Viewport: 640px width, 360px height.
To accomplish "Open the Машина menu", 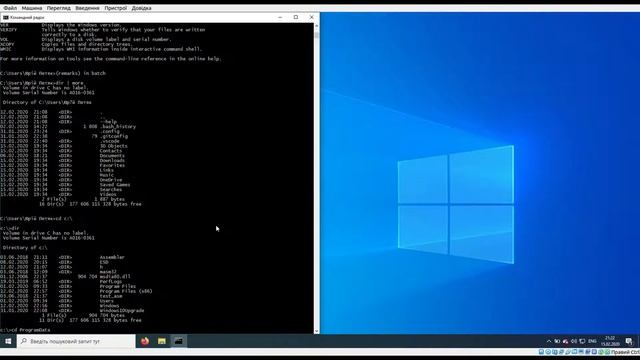I will (32, 8).
